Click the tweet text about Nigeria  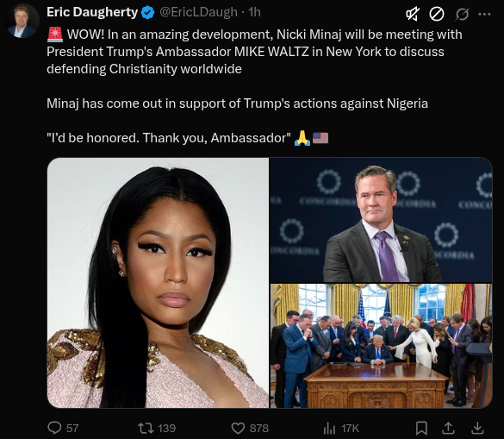[x=237, y=103]
